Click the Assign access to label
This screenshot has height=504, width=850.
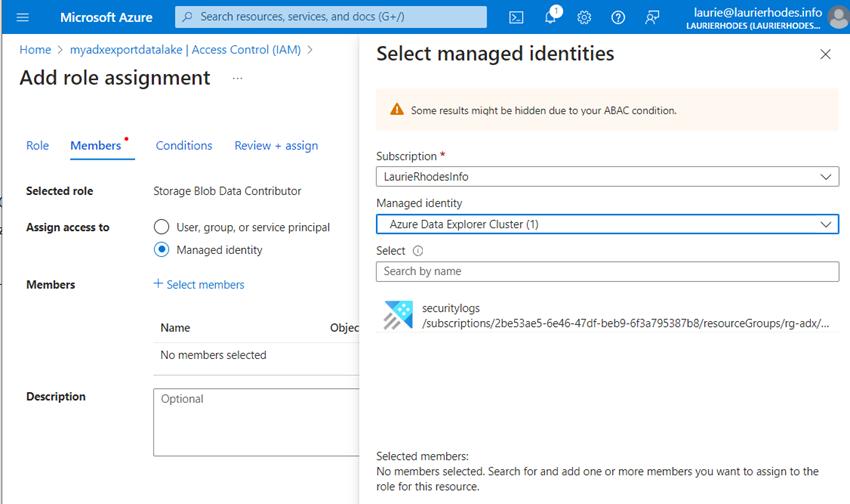point(68,227)
